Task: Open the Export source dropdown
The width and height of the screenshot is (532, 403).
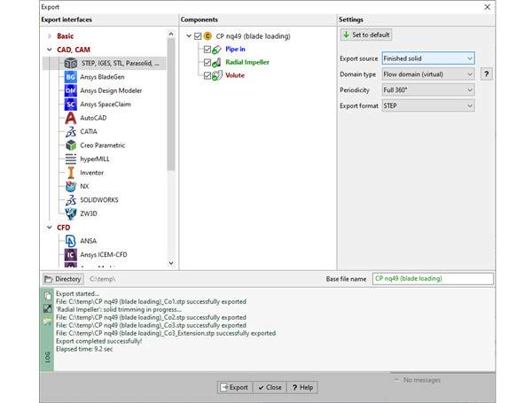Action: coord(428,58)
